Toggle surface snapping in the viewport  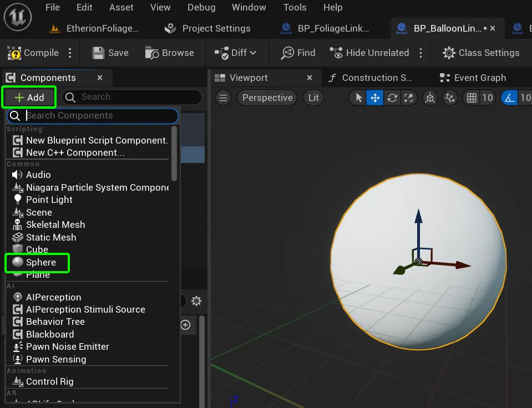450,98
